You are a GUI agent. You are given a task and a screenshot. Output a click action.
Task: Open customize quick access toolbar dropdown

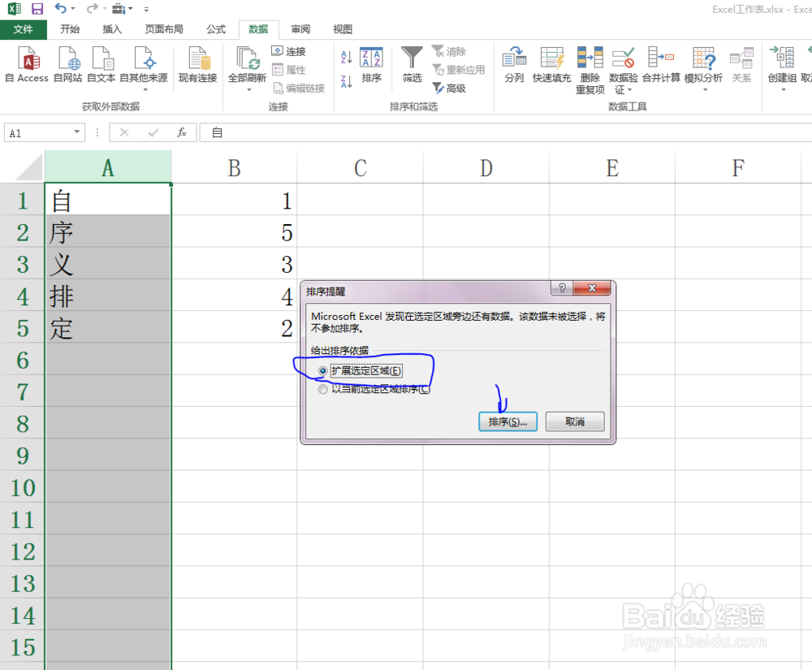[146, 9]
